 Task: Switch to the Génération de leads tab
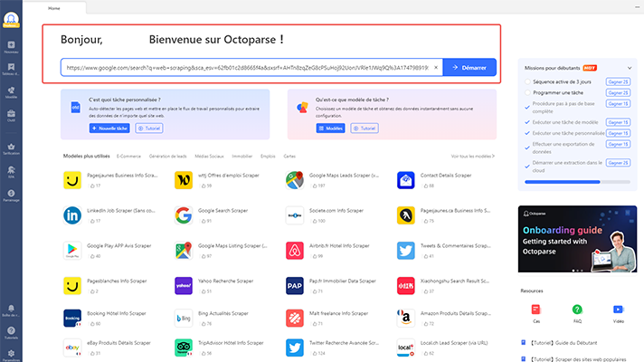coord(167,157)
